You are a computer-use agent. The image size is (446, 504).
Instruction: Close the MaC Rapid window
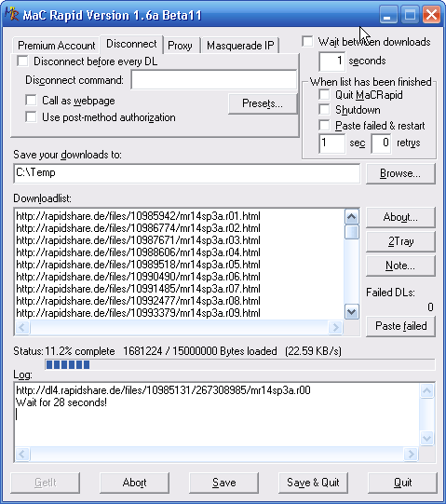click(x=431, y=15)
